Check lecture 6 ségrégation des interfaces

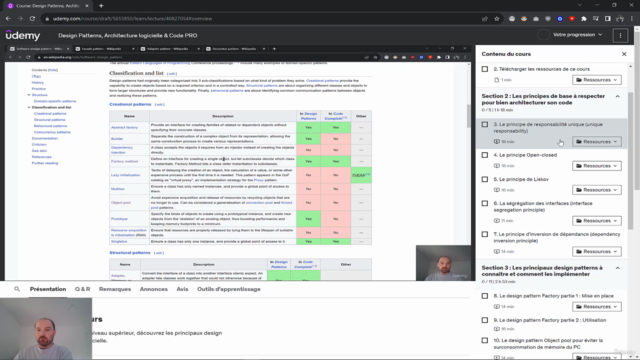484,203
